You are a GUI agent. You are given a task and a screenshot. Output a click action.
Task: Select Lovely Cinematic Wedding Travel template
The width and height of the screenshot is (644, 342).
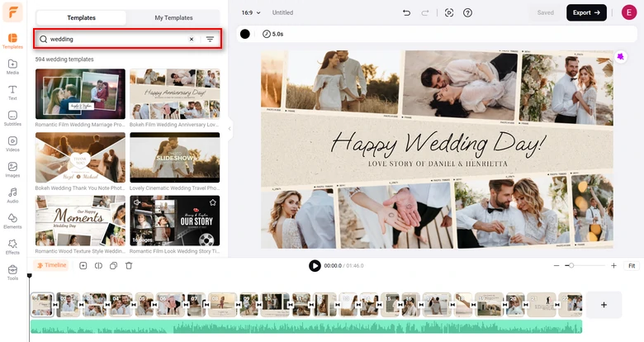(x=174, y=158)
